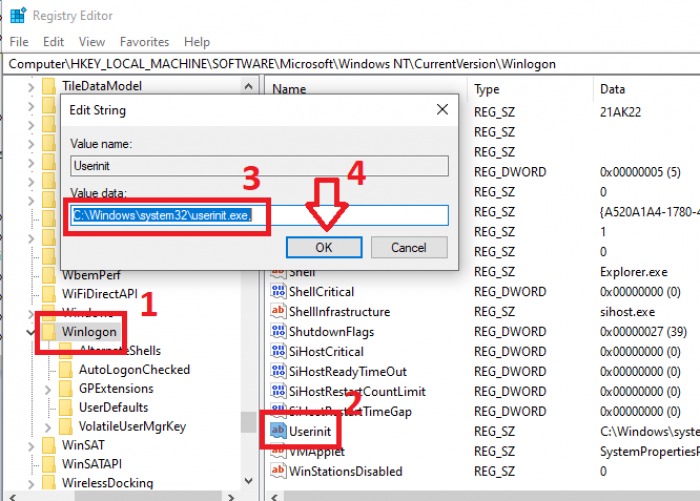
Task: Click the tree scrollbar up arrow
Action: (x=249, y=86)
